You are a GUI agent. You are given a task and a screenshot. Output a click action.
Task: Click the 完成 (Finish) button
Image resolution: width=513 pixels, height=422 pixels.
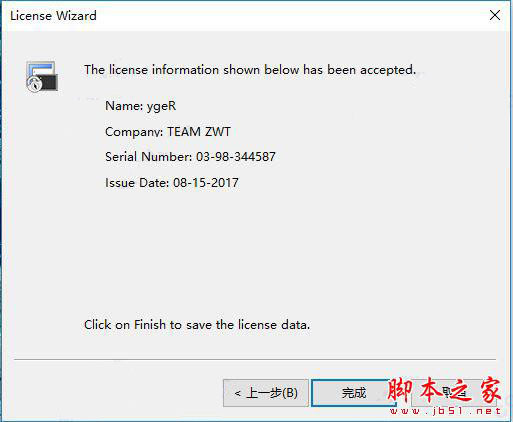pos(354,393)
